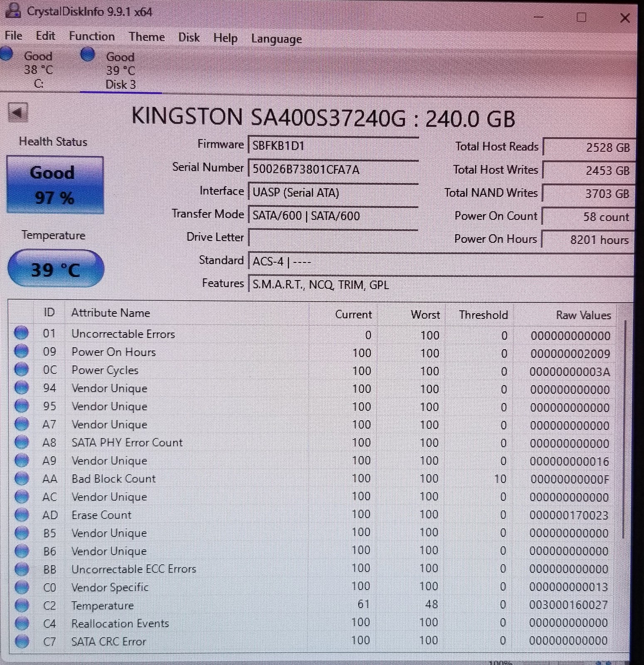The height and width of the screenshot is (665, 644).
Task: Open the Language menu
Action: pyautogui.click(x=276, y=39)
